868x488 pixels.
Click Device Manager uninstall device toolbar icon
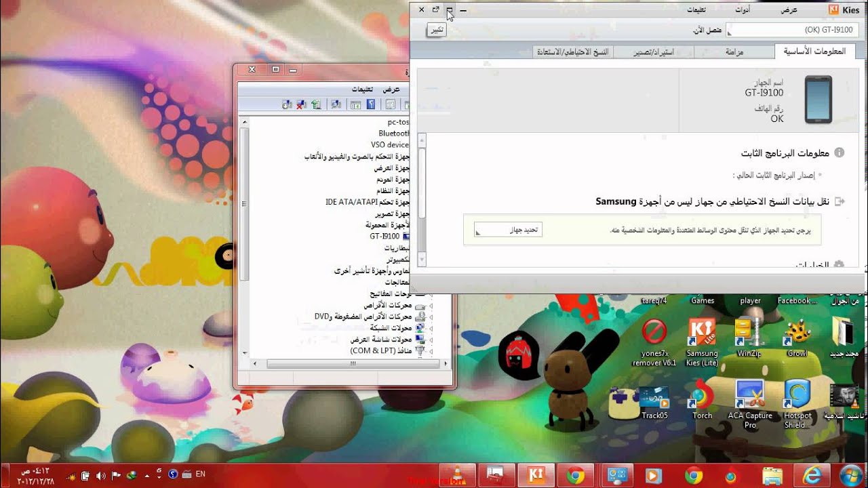[x=301, y=104]
